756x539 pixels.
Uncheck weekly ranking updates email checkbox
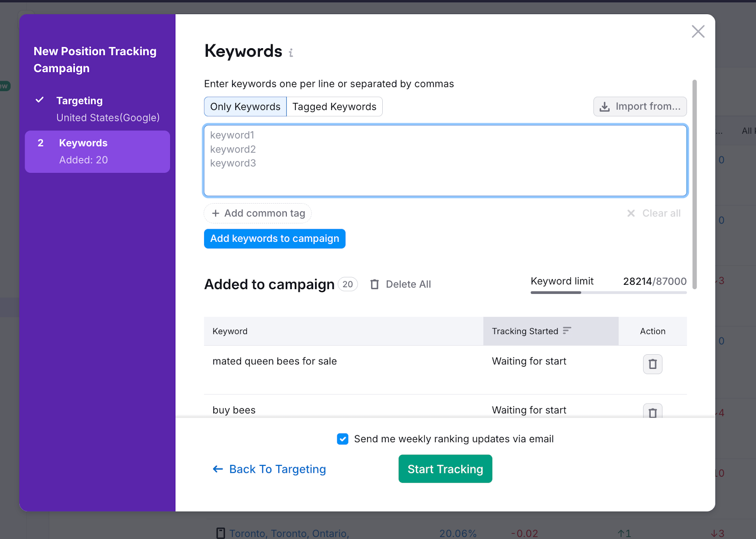[343, 439]
